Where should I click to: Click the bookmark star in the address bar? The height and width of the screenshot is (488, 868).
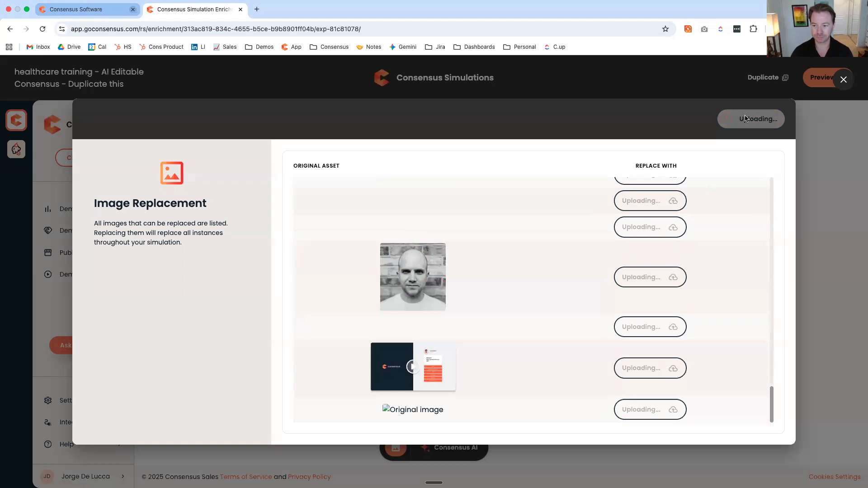[x=665, y=28]
